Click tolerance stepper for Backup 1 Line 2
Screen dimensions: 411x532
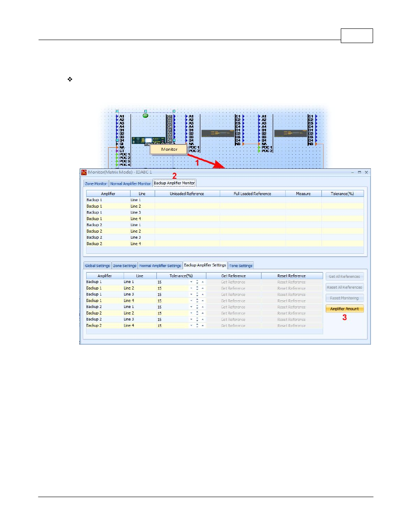(197, 288)
